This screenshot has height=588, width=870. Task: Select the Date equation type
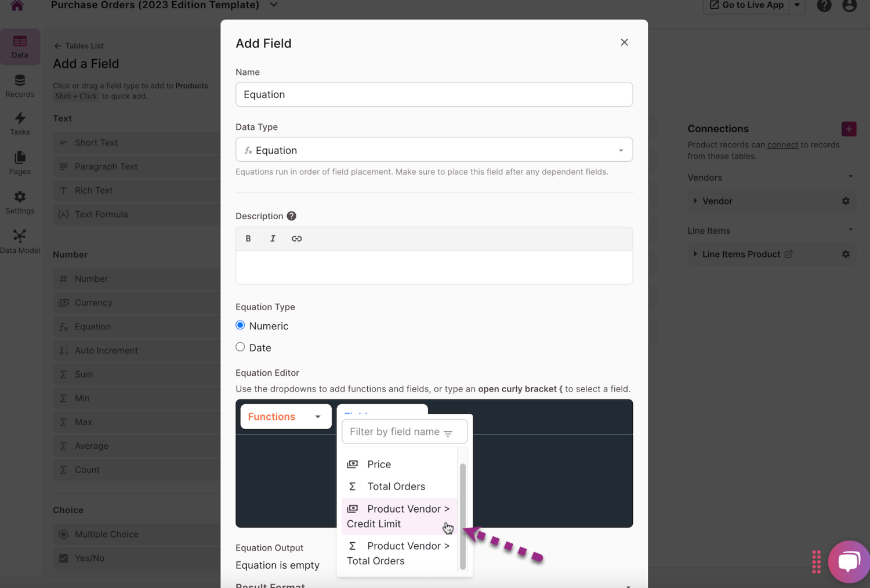[x=240, y=347]
